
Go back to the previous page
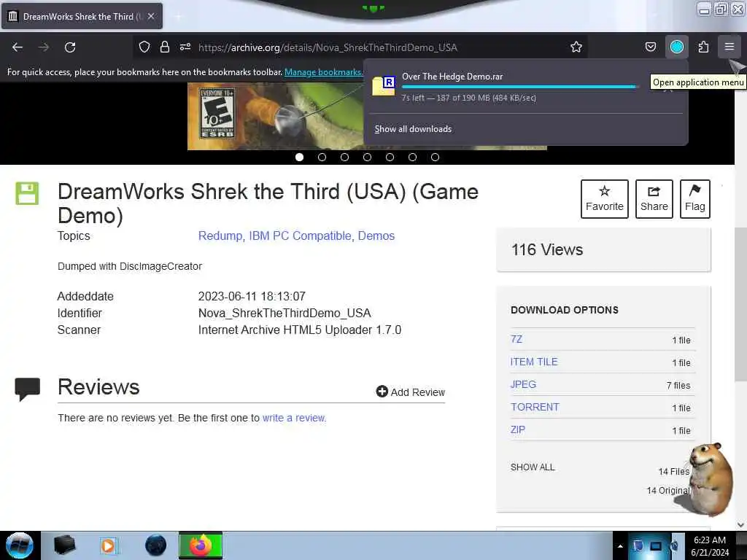pos(18,47)
